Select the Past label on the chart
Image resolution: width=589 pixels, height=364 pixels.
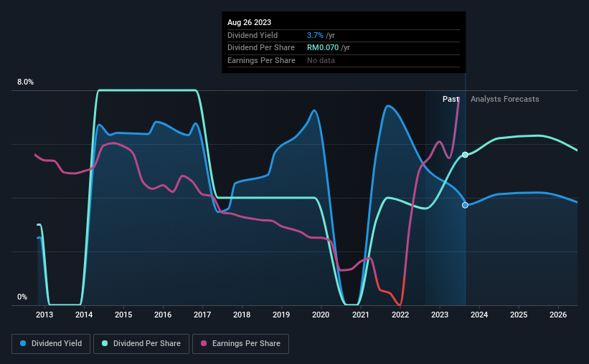[x=451, y=99]
